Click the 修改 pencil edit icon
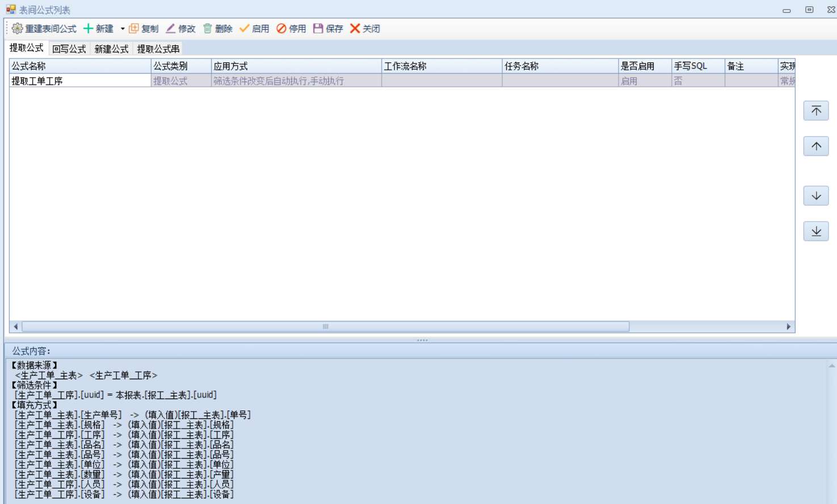The width and height of the screenshot is (837, 504). pos(171,28)
